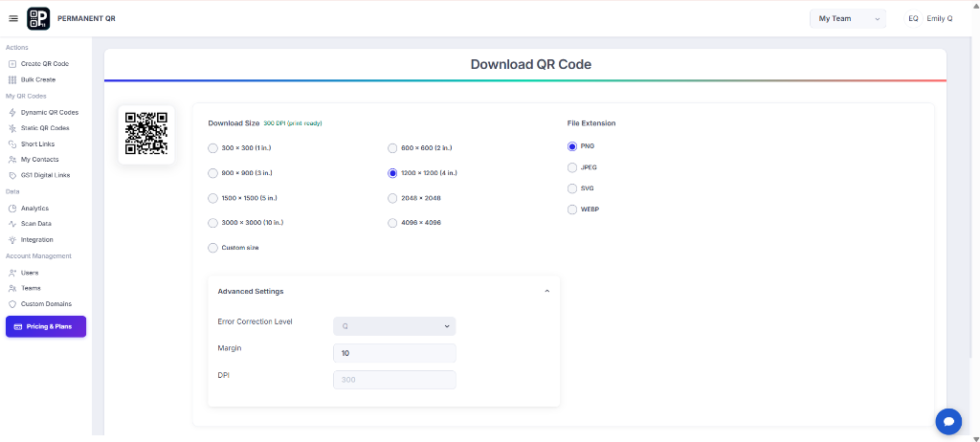
Task: Click the Margin input field
Action: [x=394, y=353]
